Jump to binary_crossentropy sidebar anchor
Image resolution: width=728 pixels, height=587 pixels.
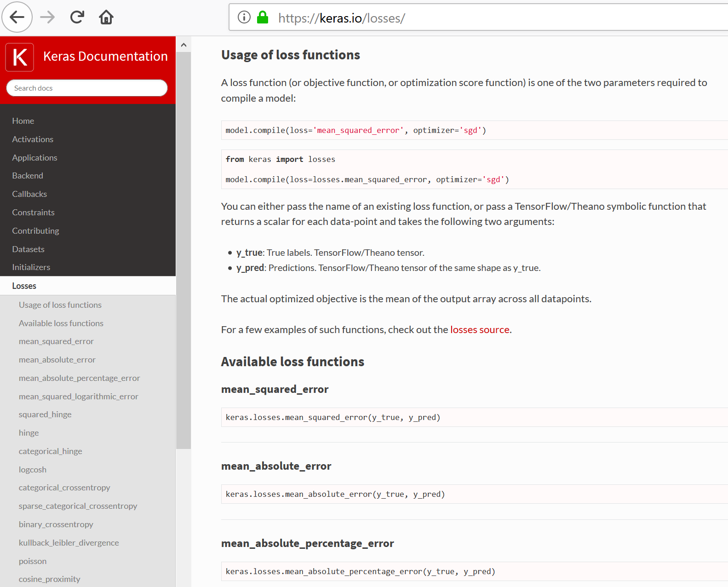pos(56,524)
